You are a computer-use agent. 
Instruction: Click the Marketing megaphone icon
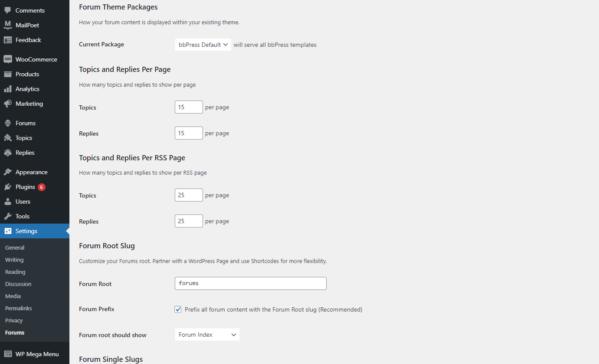(x=7, y=104)
